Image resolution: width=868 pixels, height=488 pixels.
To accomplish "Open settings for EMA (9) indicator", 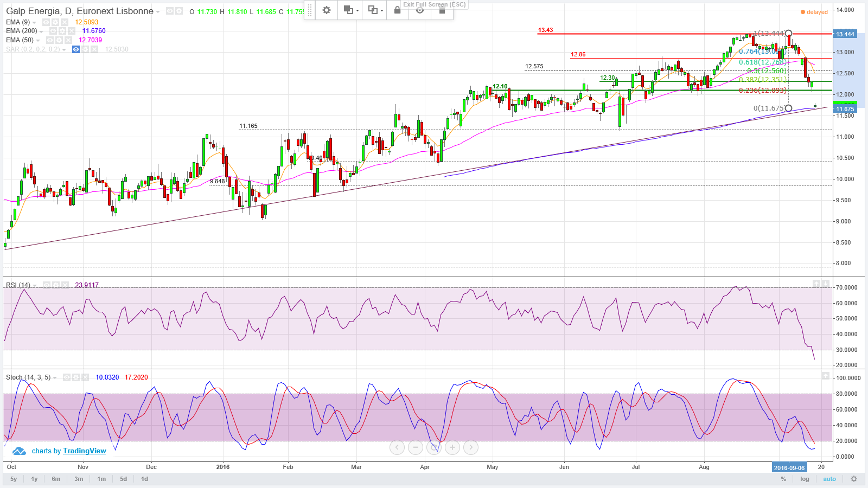I will click(x=55, y=22).
